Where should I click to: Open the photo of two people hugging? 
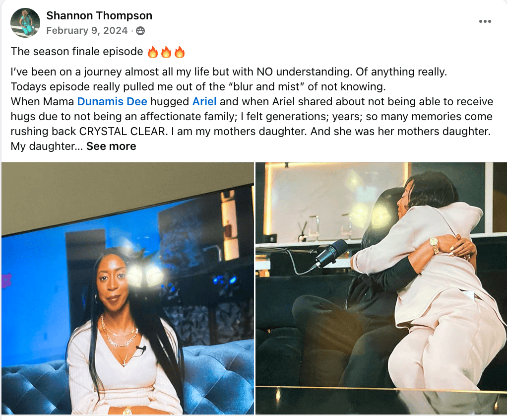pyautogui.click(x=381, y=288)
